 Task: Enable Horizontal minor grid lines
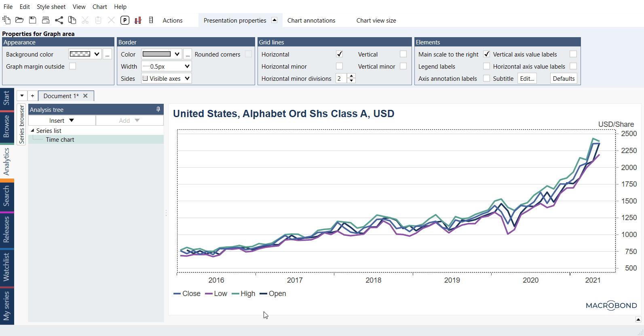[x=340, y=66]
